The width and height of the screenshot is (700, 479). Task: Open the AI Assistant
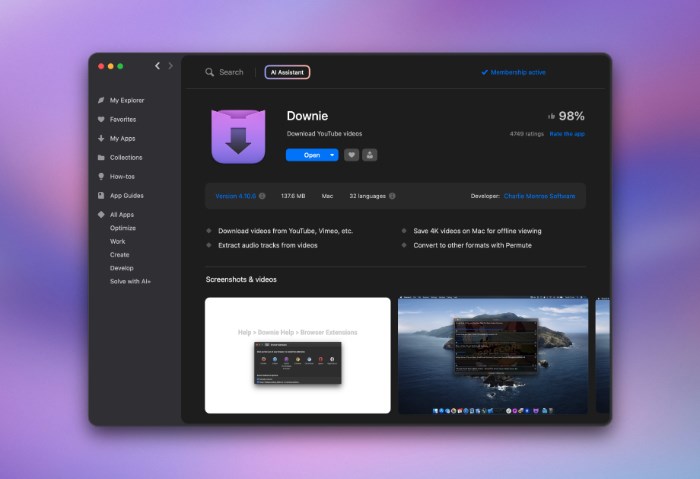coord(287,72)
